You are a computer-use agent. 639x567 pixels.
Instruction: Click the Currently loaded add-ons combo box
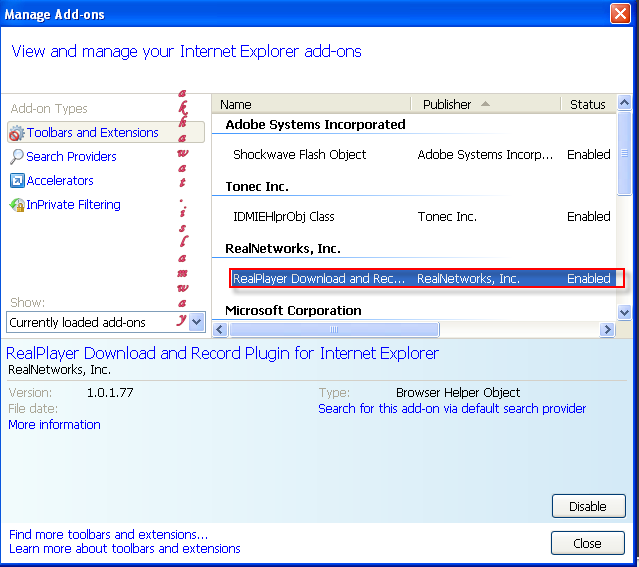[x=106, y=322]
